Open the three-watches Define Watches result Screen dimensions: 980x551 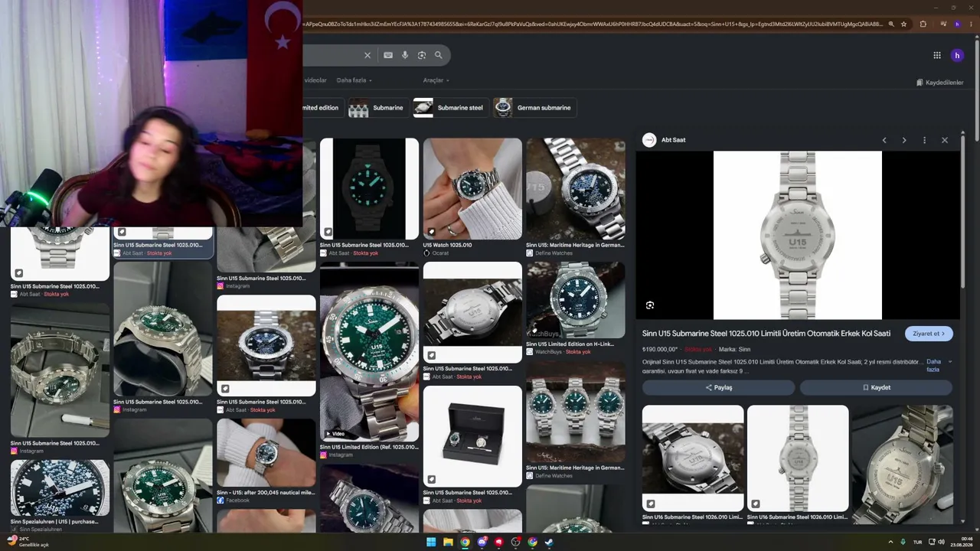(x=576, y=413)
